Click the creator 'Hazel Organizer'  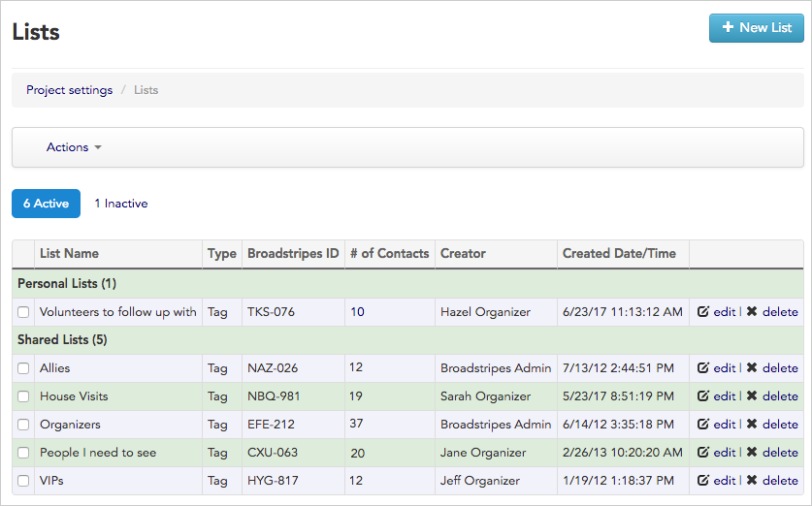point(485,312)
